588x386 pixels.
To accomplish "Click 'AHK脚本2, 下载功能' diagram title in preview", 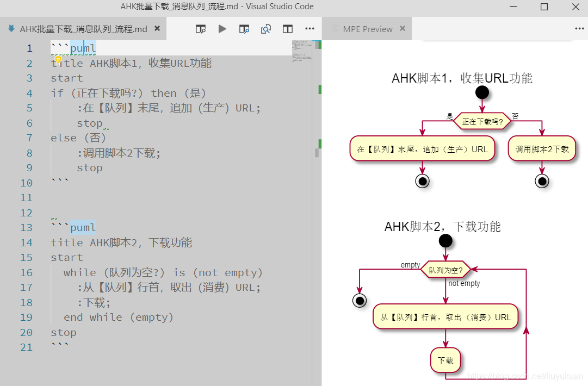I will [443, 226].
